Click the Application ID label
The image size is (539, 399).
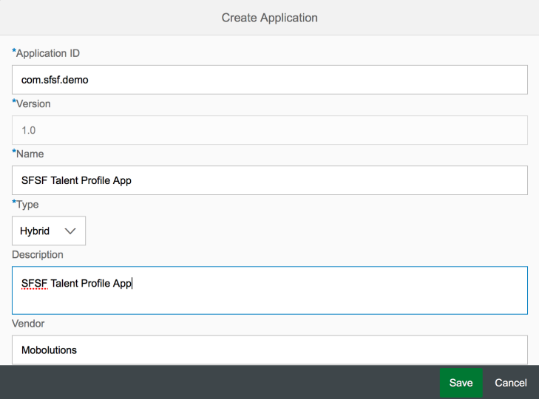46,53
